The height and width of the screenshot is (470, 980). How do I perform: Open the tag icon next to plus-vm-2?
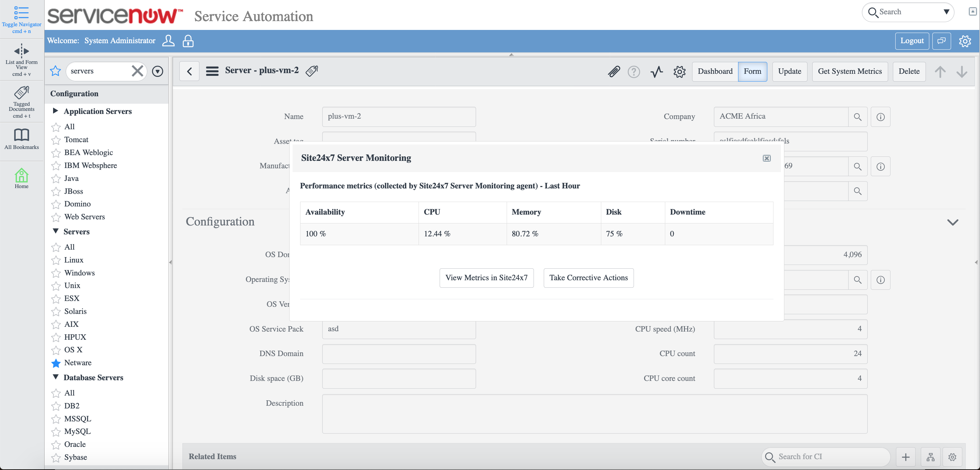312,71
